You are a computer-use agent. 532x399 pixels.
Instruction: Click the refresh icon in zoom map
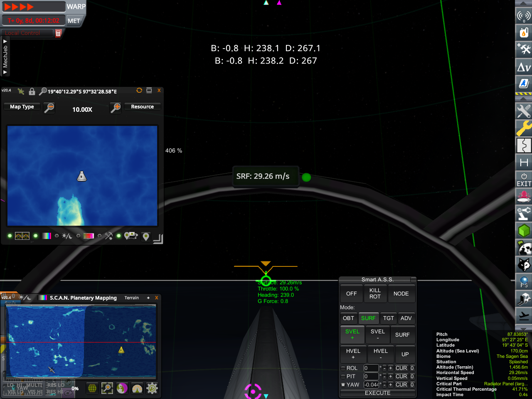coord(139,90)
